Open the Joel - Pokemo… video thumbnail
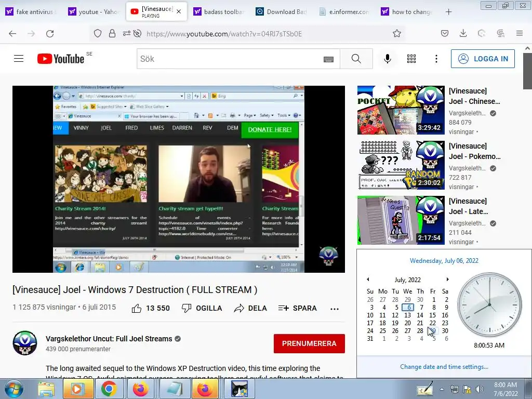532x399 pixels. [x=401, y=165]
